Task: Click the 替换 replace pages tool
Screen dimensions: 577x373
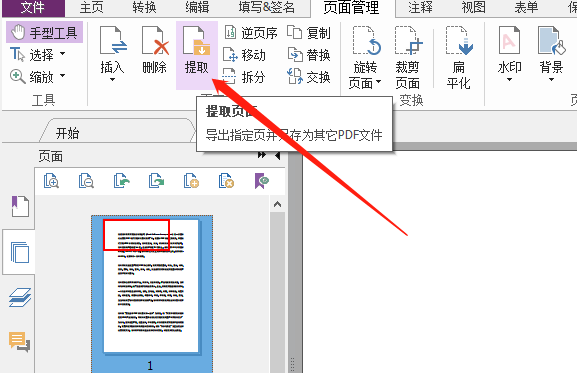Action: 308,55
